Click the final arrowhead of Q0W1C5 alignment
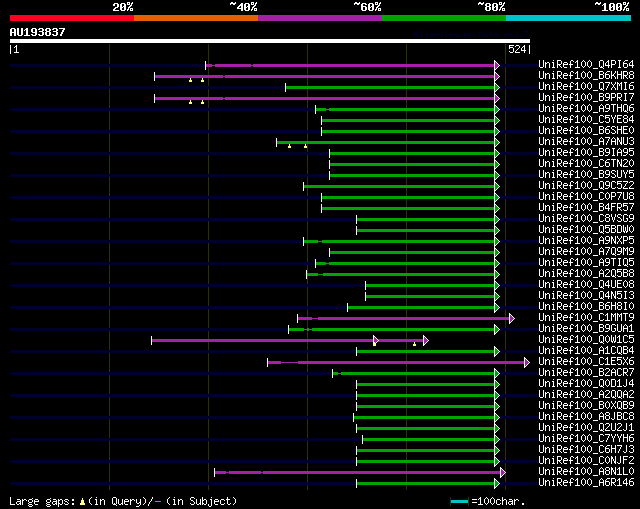Image resolution: width=640 pixels, height=509 pixels. coord(426,340)
